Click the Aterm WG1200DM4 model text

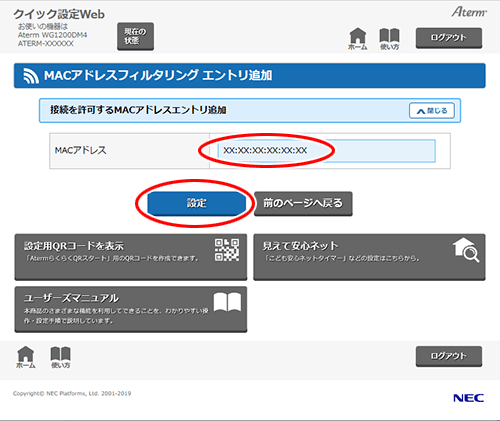pyautogui.click(x=52, y=35)
